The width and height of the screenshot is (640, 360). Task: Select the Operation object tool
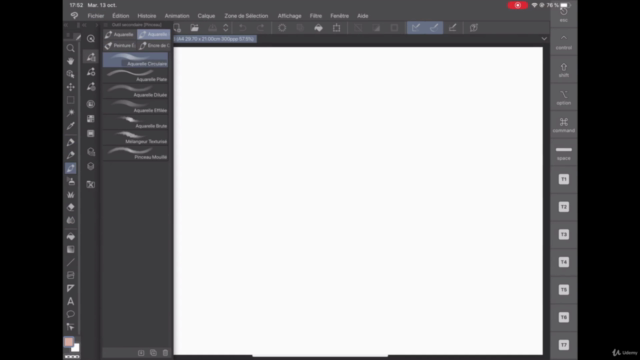(x=71, y=74)
